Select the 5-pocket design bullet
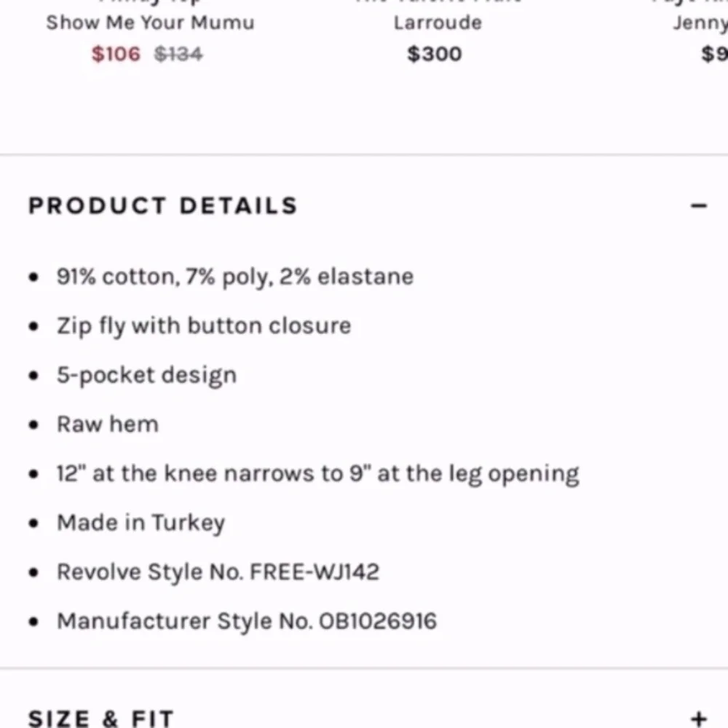This screenshot has width=728, height=728. coord(146,375)
